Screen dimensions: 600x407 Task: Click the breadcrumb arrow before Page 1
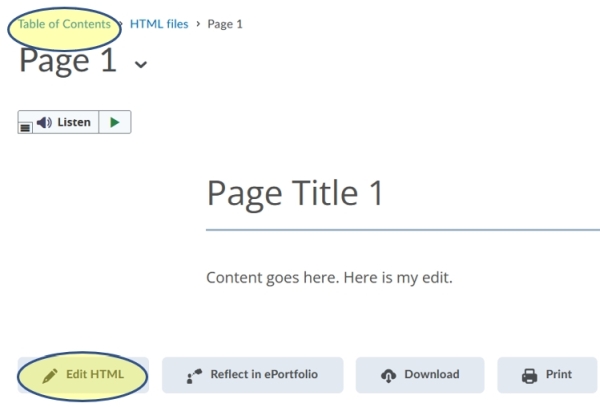pos(197,24)
